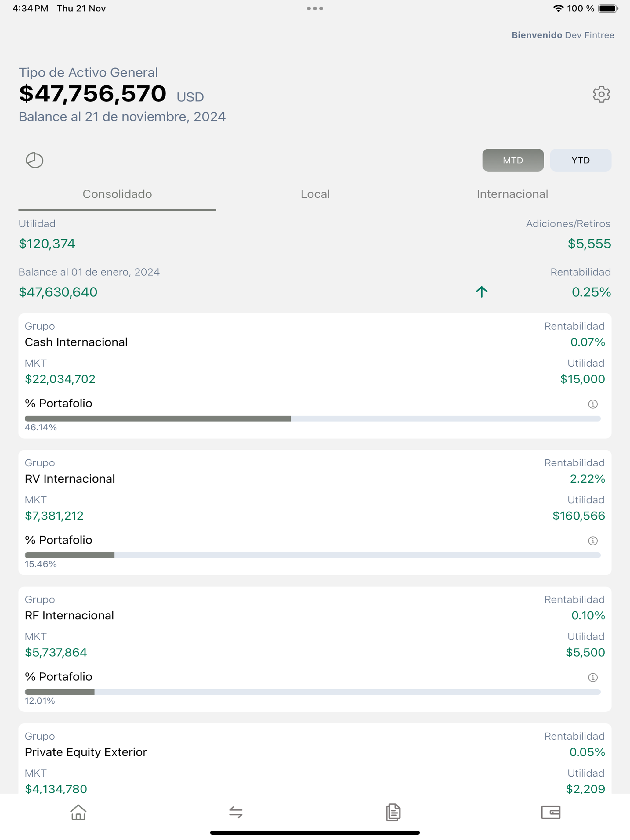
Task: Tap Cash Internacional Rentabilidad 0.07%
Action: click(588, 342)
